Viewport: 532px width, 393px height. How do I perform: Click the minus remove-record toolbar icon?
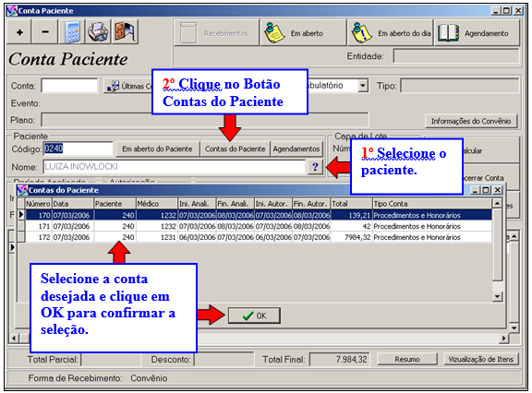(45, 32)
